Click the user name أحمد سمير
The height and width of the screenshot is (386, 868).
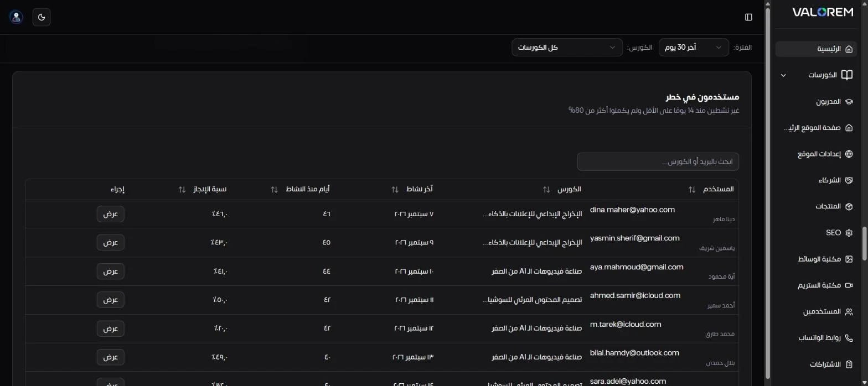point(721,306)
